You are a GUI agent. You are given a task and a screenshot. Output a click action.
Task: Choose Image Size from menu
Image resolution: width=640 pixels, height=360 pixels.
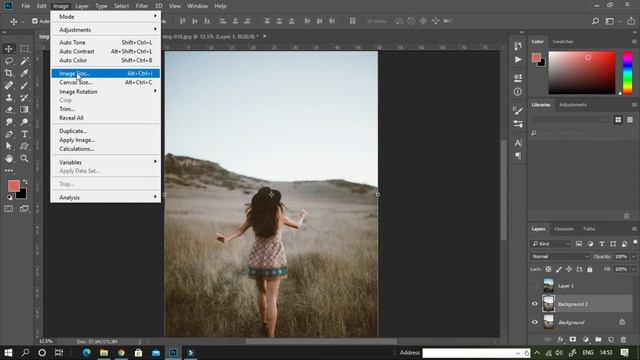pyautogui.click(x=106, y=73)
